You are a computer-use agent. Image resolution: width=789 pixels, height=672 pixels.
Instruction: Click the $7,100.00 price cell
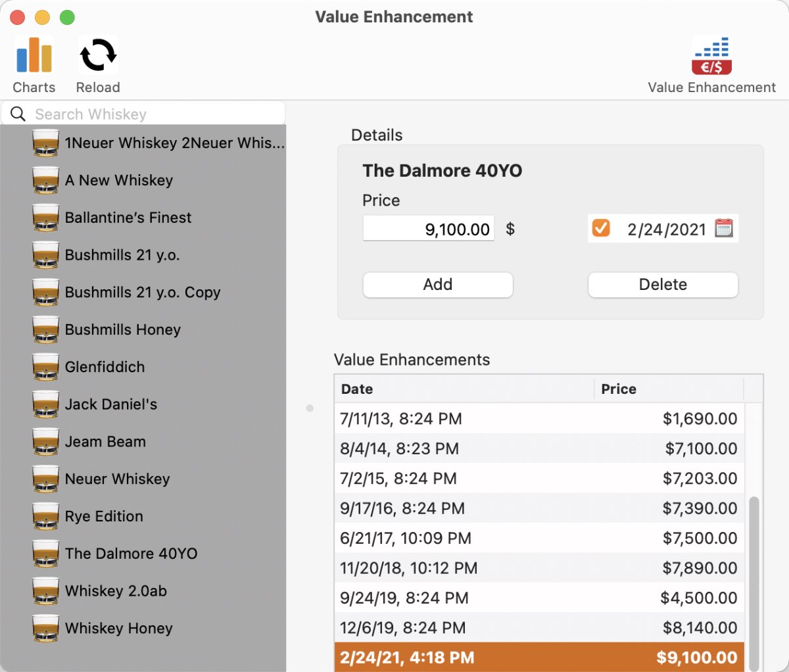tap(701, 448)
